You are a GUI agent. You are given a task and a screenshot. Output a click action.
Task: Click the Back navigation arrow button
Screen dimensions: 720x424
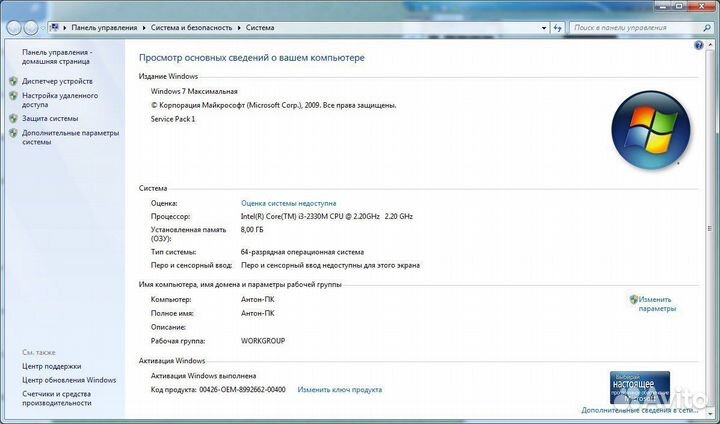pos(14,28)
